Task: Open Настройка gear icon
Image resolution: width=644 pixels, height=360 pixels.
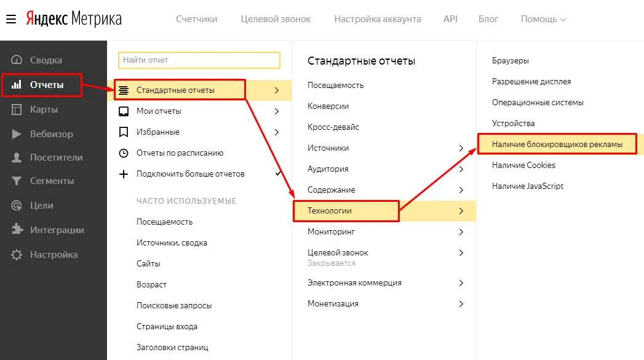Action: [17, 255]
